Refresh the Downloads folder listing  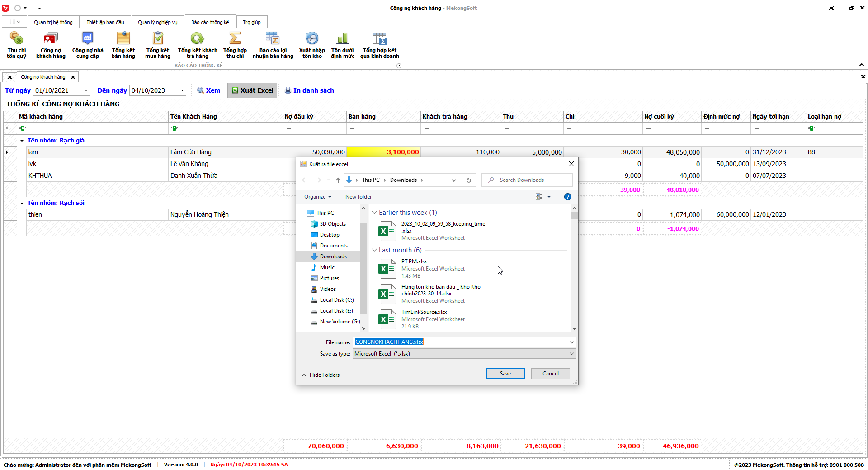click(x=468, y=180)
